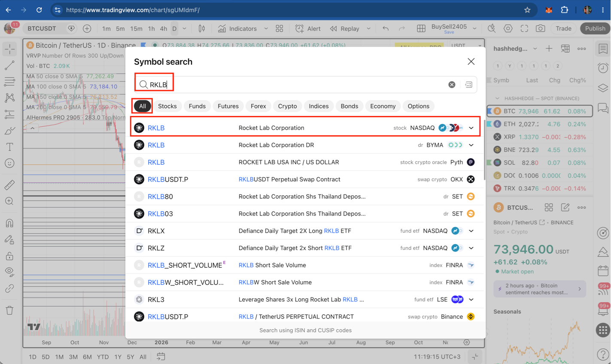Click the Publish button

pyautogui.click(x=595, y=29)
